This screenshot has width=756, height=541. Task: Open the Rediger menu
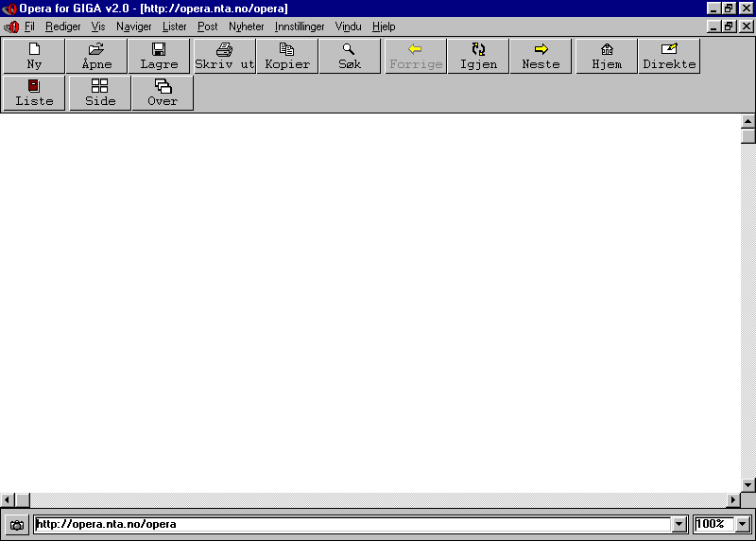click(62, 26)
